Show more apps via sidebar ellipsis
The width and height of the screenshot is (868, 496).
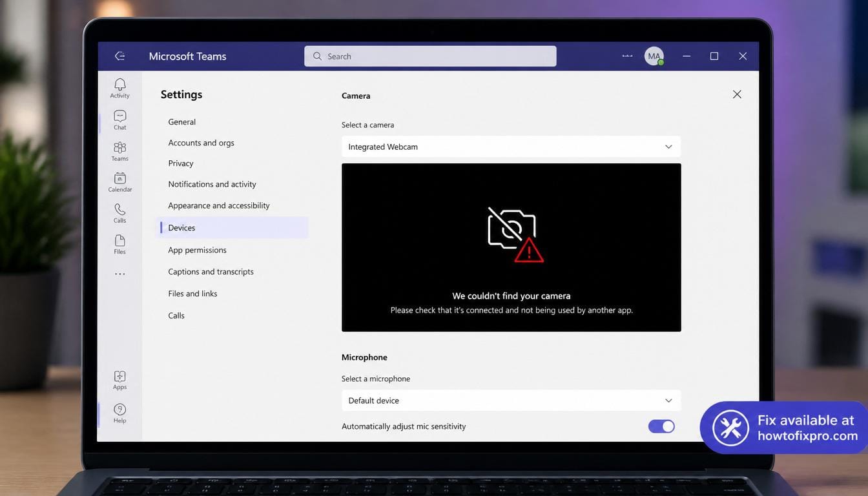point(119,274)
